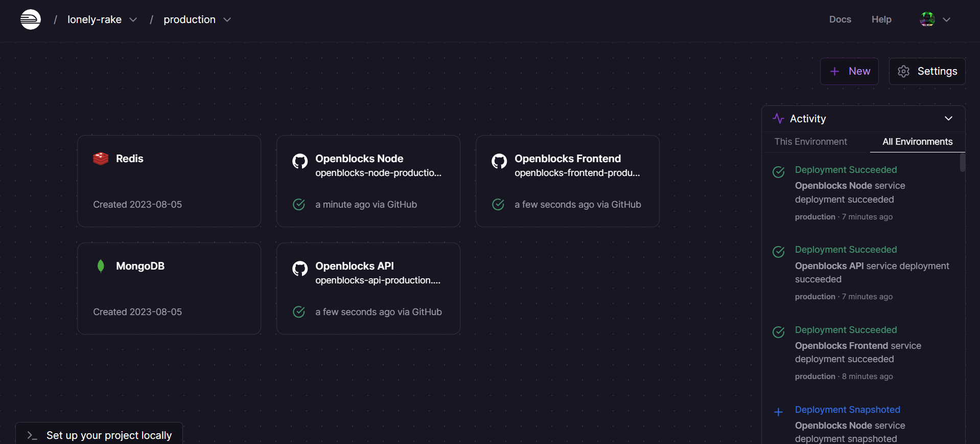The image size is (980, 444).
Task: Click openblocks-api-production.... domain text
Action: (378, 280)
